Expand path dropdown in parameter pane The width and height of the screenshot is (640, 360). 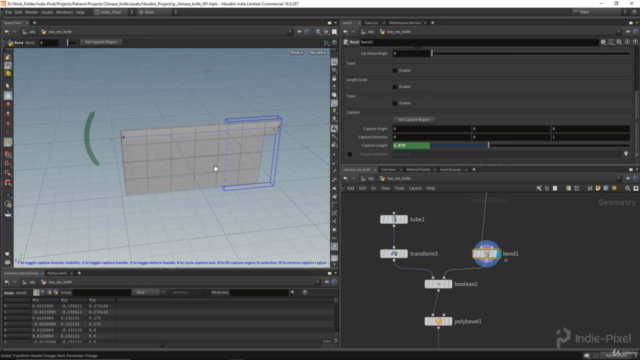(619, 32)
